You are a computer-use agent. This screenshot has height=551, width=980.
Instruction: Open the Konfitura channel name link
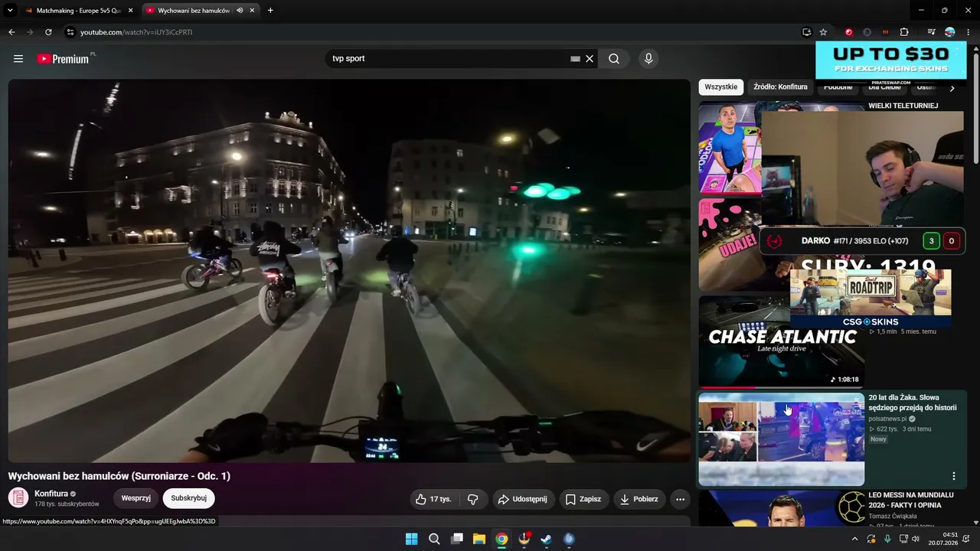pyautogui.click(x=51, y=494)
